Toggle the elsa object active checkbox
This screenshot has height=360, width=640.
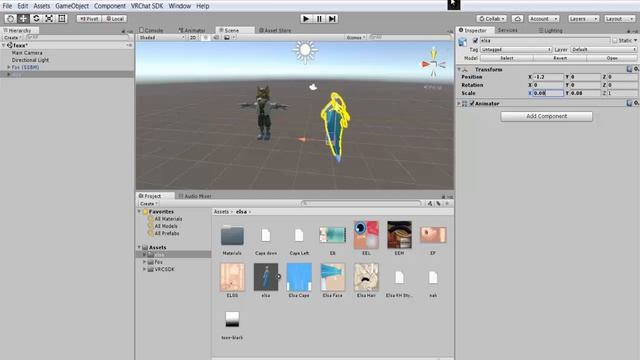(475, 40)
